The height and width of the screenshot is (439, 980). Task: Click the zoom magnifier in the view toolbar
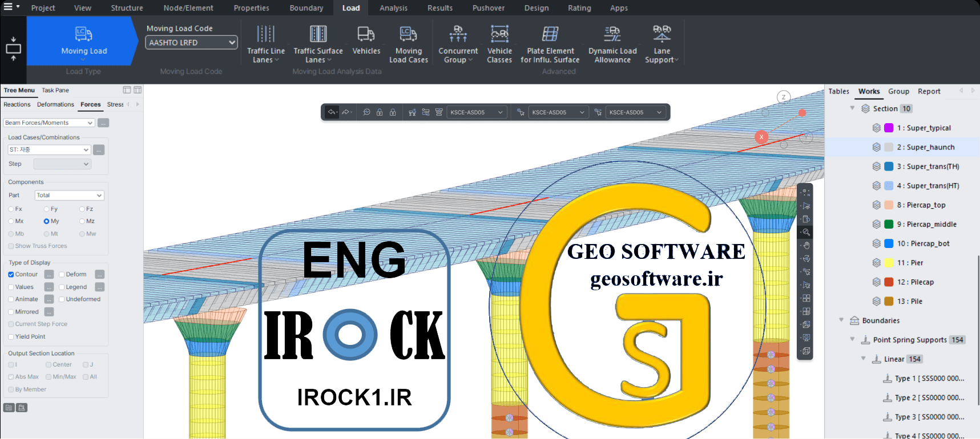(805, 232)
